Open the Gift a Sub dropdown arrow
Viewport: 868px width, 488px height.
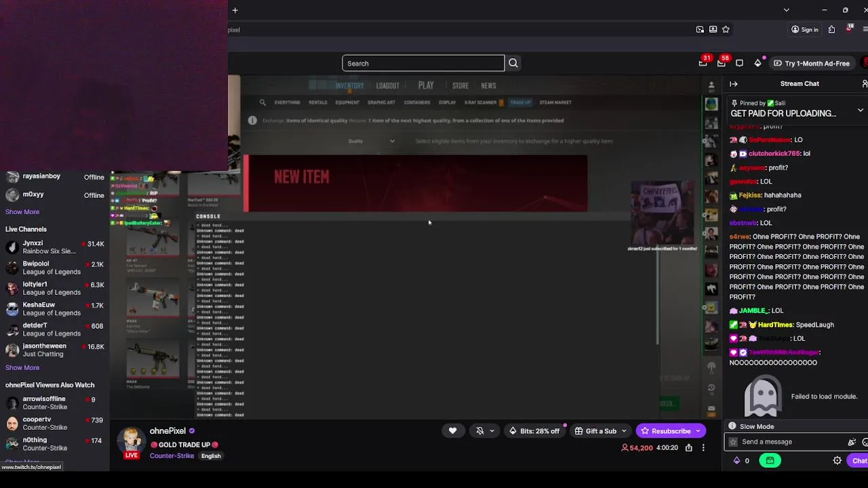(624, 431)
